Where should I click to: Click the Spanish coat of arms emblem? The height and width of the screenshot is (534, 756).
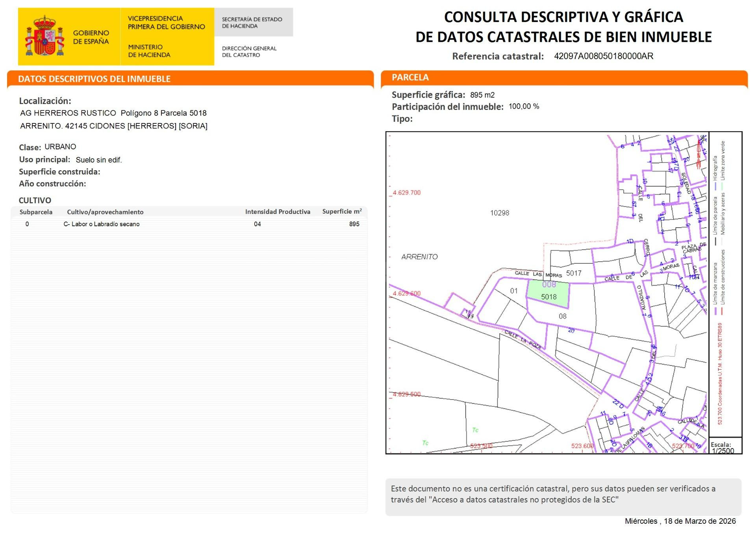pos(44,36)
